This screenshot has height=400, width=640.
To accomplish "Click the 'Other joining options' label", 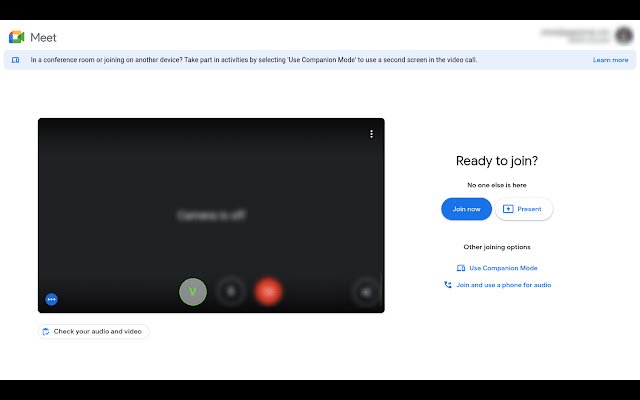I will [497, 247].
